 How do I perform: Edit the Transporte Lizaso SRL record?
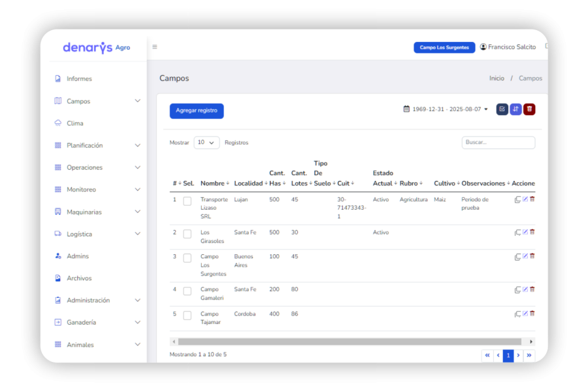(x=525, y=199)
